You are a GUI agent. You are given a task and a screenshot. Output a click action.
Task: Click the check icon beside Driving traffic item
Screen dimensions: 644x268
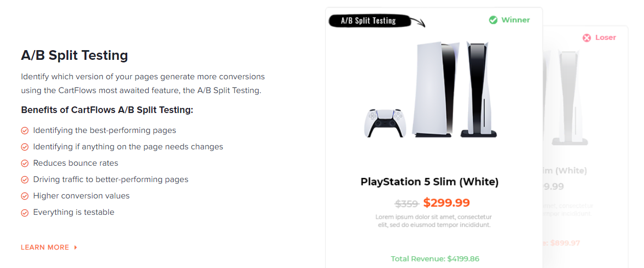pyautogui.click(x=25, y=180)
